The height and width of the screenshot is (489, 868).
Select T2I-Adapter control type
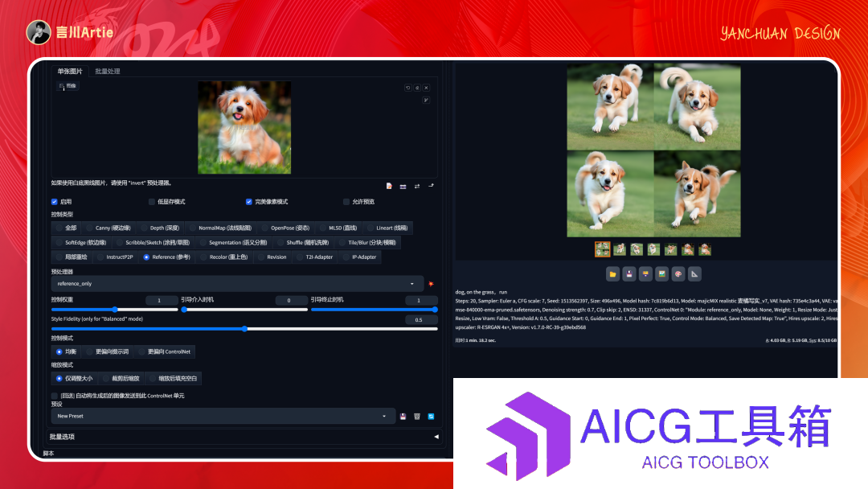314,257
